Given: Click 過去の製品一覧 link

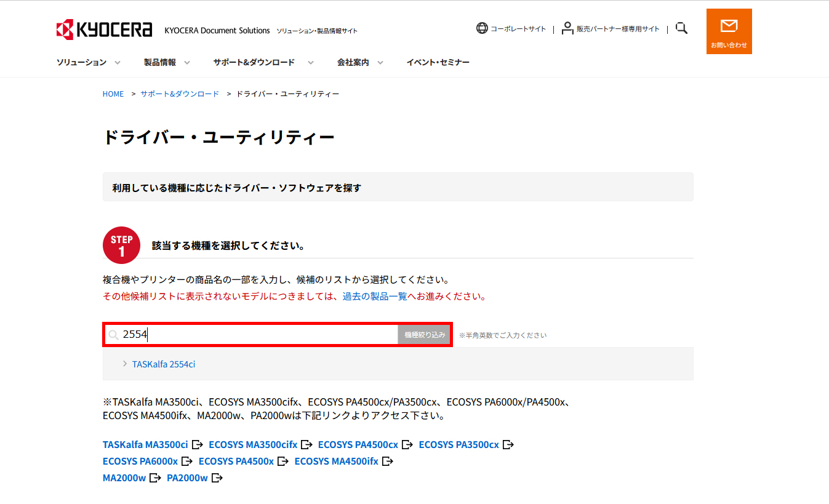Looking at the screenshot, I should point(375,296).
